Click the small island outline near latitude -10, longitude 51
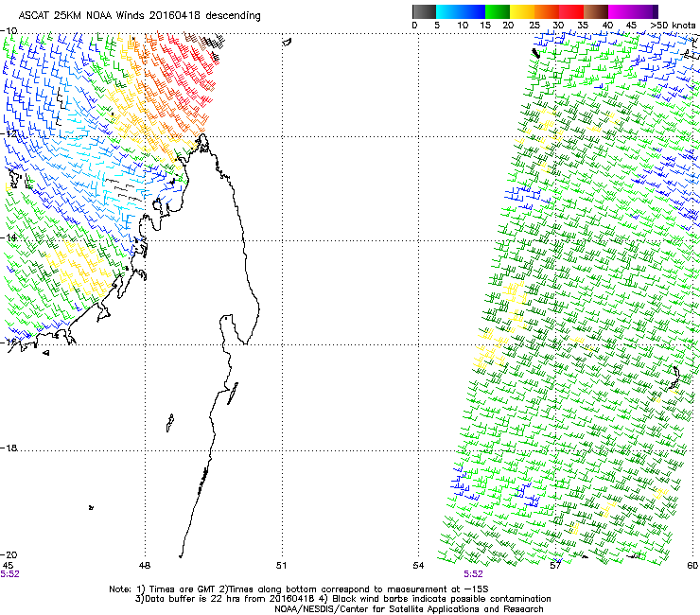700x615 pixels. pyautogui.click(x=287, y=42)
